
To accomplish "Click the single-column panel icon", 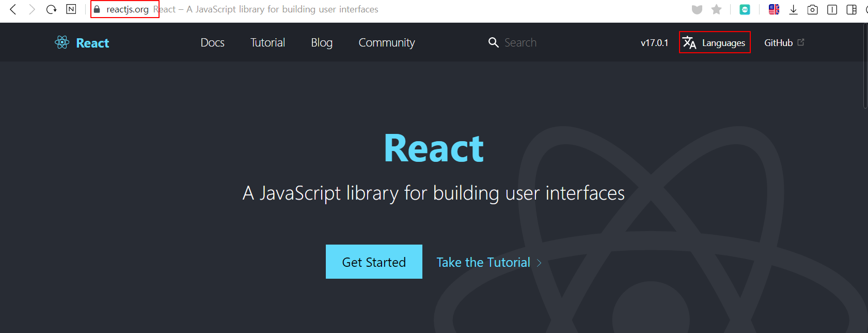I will click(x=832, y=9).
